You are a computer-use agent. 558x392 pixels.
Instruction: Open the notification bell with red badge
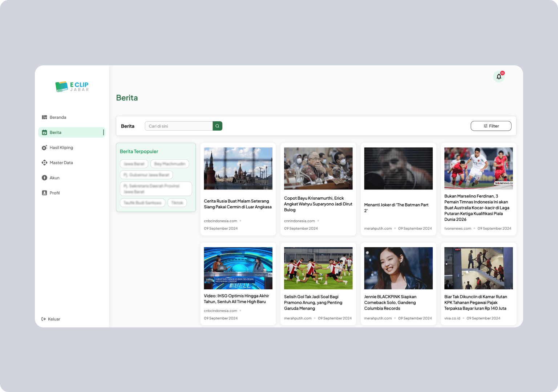(x=499, y=77)
